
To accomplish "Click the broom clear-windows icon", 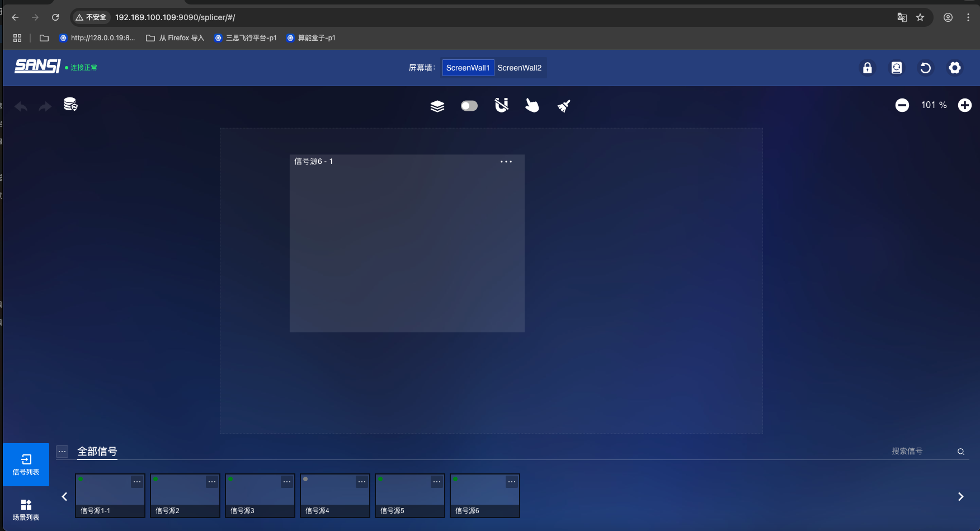I will click(564, 106).
